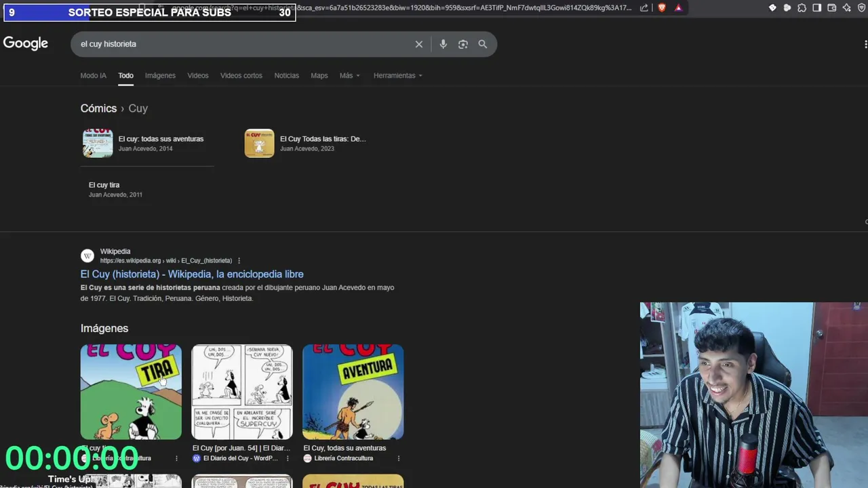Open the Extensions puzzle icon
The image size is (868, 488).
[802, 8]
